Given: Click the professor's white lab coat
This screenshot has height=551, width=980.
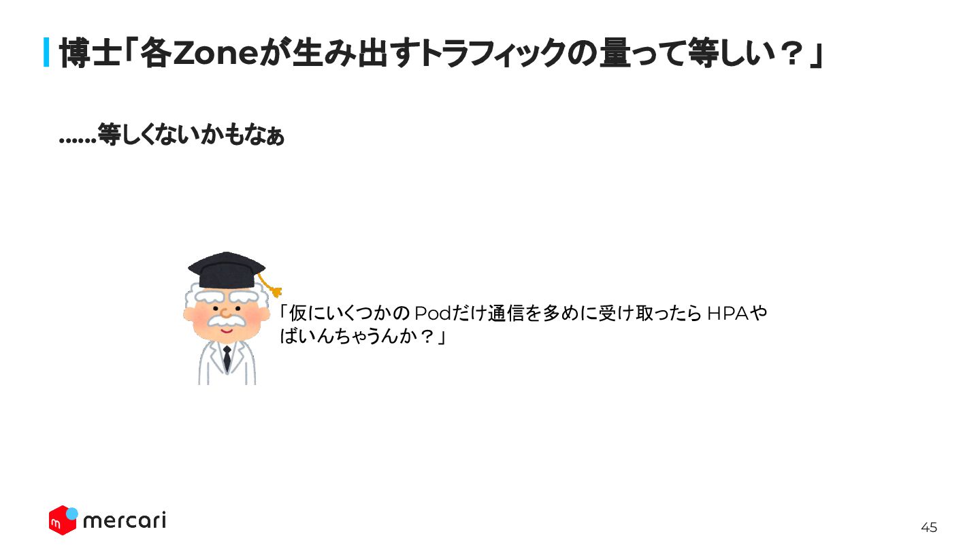Looking at the screenshot, I should click(x=227, y=361).
